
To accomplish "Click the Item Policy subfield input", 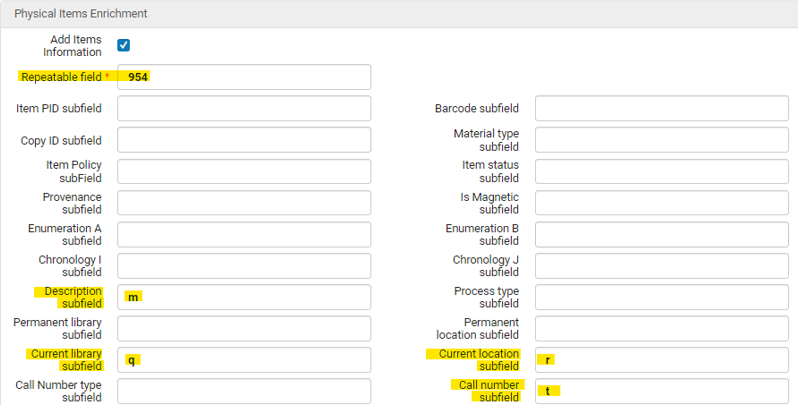I will click(x=244, y=171).
